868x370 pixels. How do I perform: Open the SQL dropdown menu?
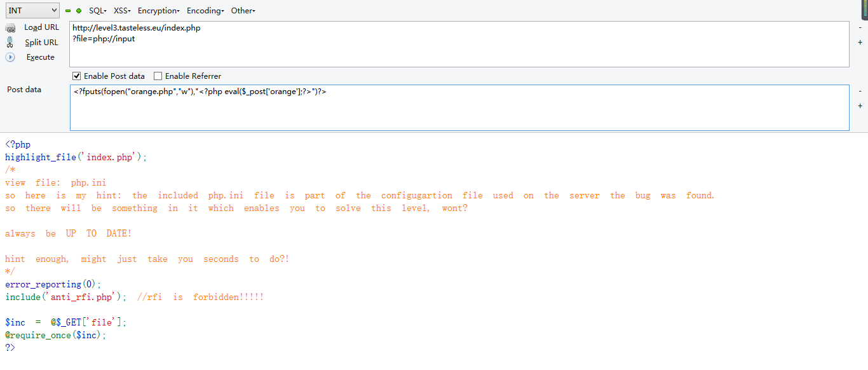(x=98, y=11)
